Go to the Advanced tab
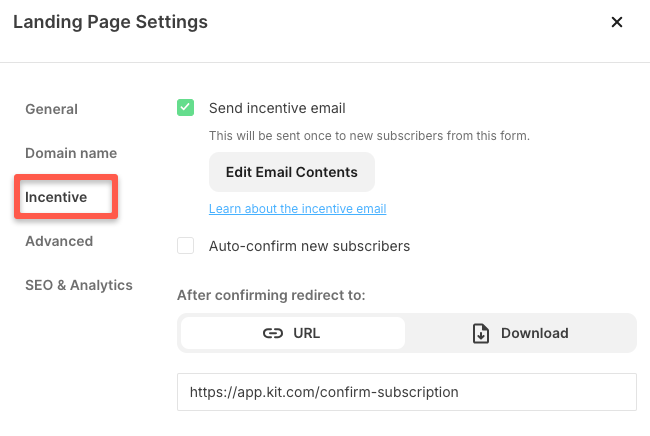This screenshot has width=650, height=436. (x=59, y=241)
